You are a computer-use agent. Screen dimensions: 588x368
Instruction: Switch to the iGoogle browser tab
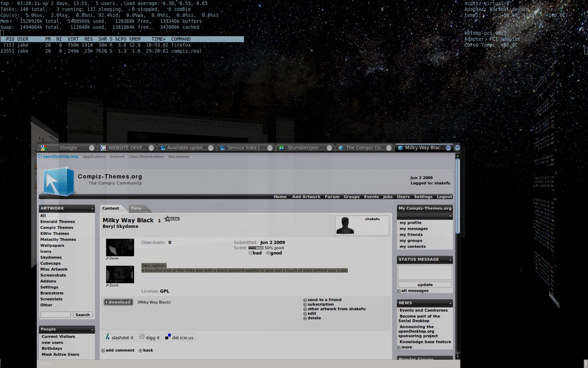pyautogui.click(x=68, y=148)
